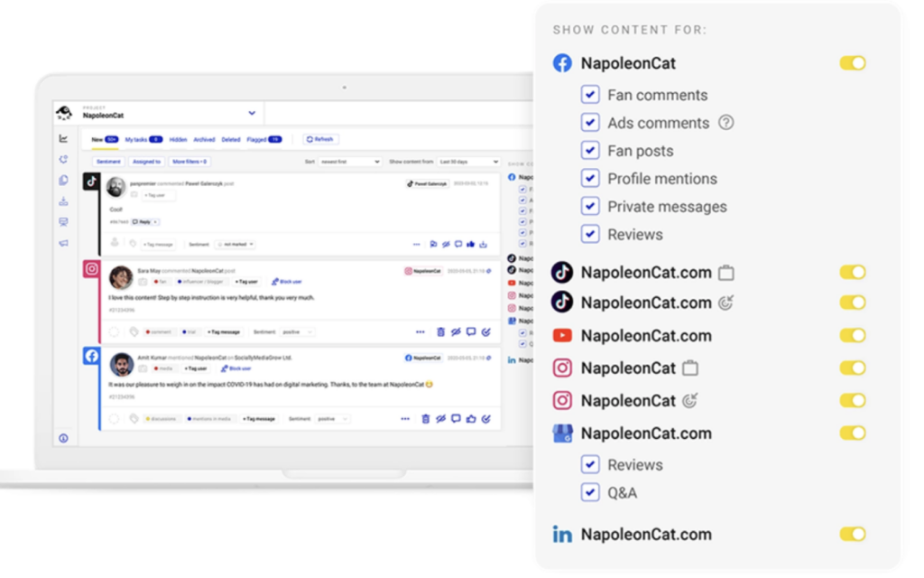Screen dimensions: 924x578
Task: Delete Amit Kumar's mention with the trash icon
Action: (x=426, y=419)
